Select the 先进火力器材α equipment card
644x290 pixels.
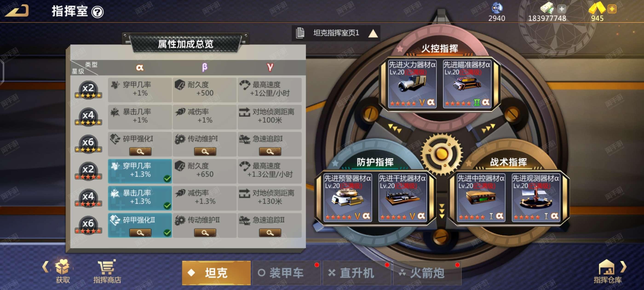[412, 84]
